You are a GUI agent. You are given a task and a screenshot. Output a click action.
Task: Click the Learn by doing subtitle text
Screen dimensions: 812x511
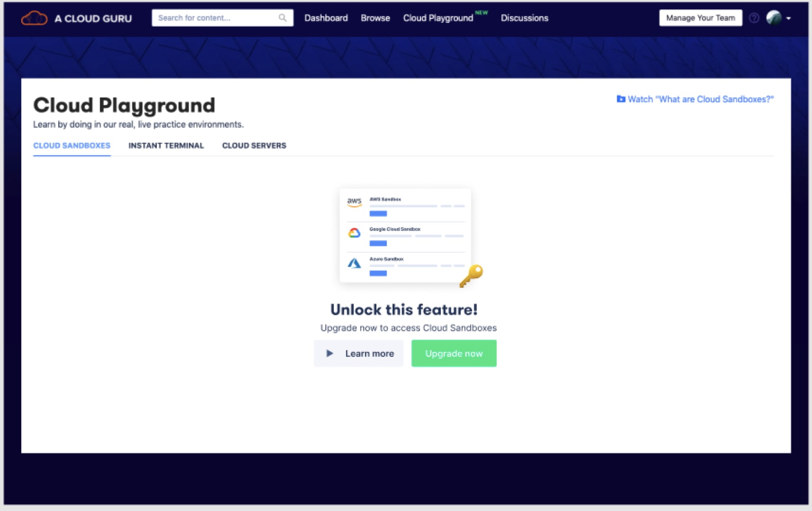point(138,124)
